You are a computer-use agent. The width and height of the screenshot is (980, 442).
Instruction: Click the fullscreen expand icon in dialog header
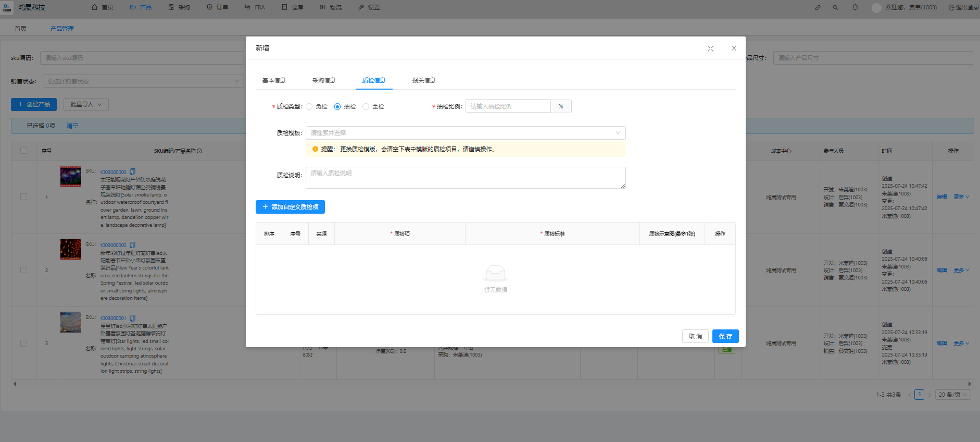tap(710, 48)
